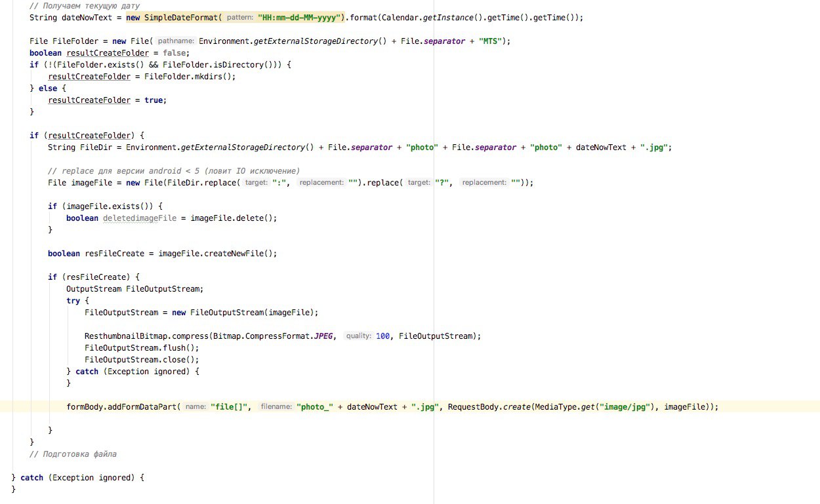Click the addFormDataPart method name
820x504 pixels.
tap(143, 407)
